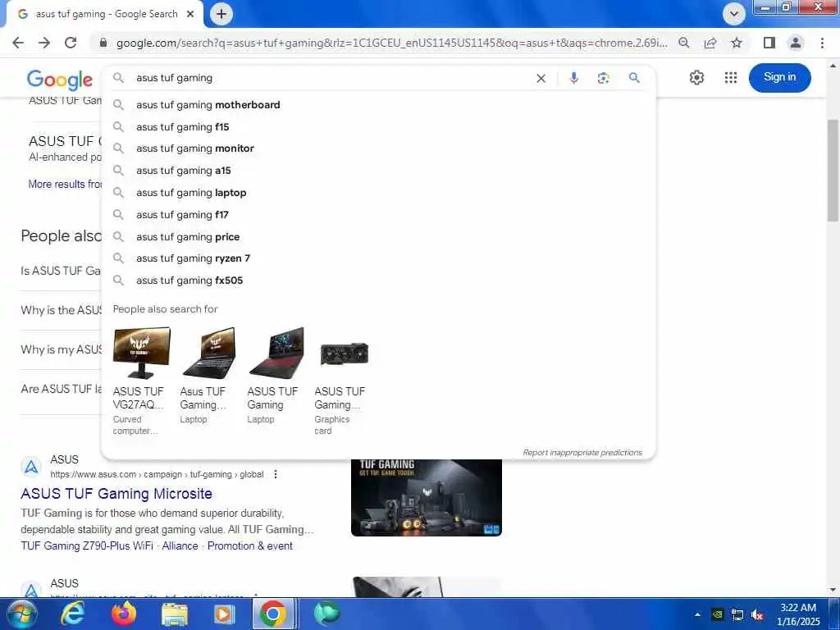The image size is (840, 630).
Task: Choose suggestion asus tuf gaming ryzen 7
Action: point(378,258)
